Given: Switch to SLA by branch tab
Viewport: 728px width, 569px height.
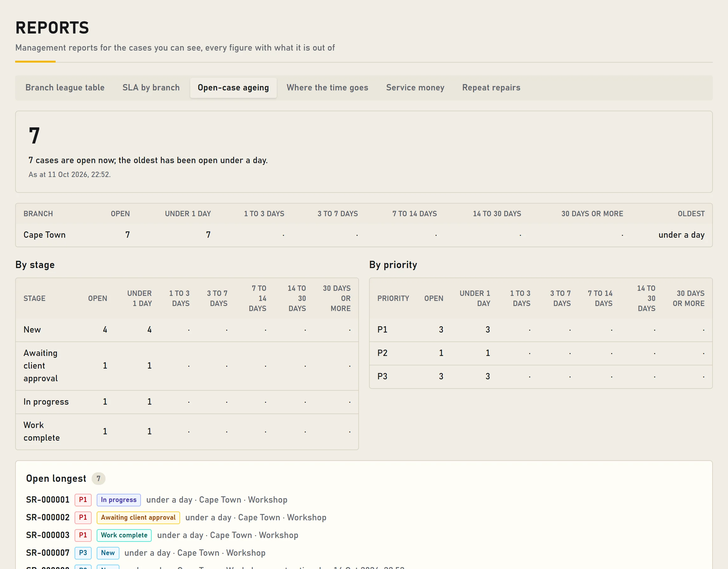Looking at the screenshot, I should coord(151,88).
